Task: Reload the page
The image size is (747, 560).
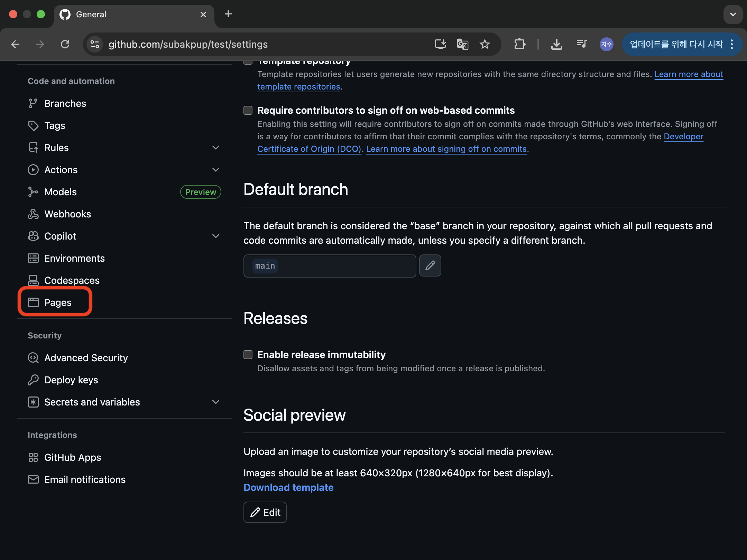Action: (65, 44)
